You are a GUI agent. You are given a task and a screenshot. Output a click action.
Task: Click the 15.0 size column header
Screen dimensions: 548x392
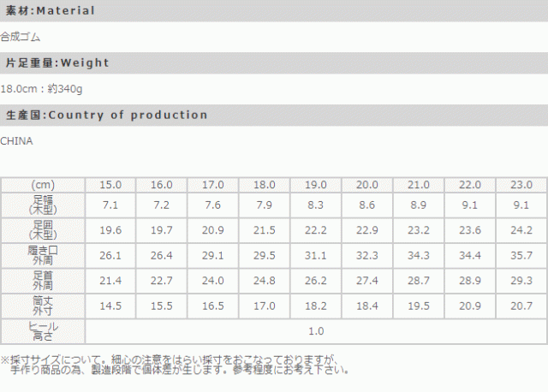[x=111, y=185]
